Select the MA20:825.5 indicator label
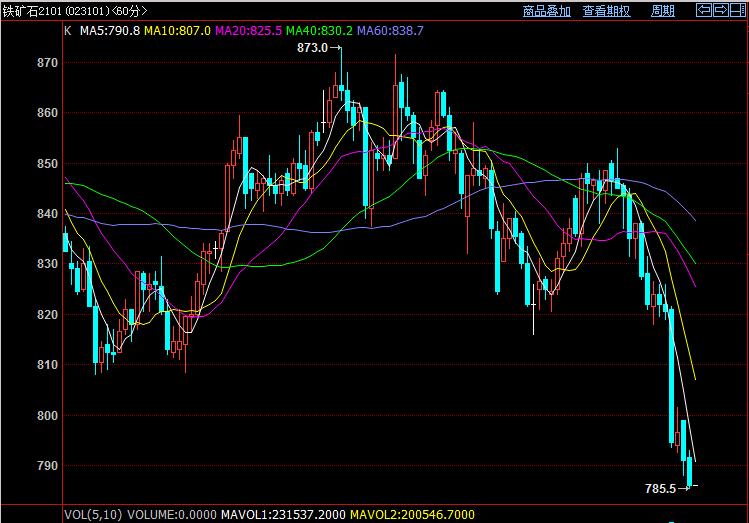Image resolution: width=749 pixels, height=523 pixels. click(x=248, y=31)
